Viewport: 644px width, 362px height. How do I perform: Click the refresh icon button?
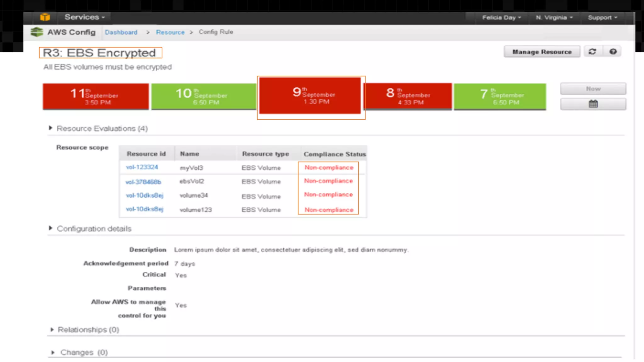pyautogui.click(x=592, y=52)
